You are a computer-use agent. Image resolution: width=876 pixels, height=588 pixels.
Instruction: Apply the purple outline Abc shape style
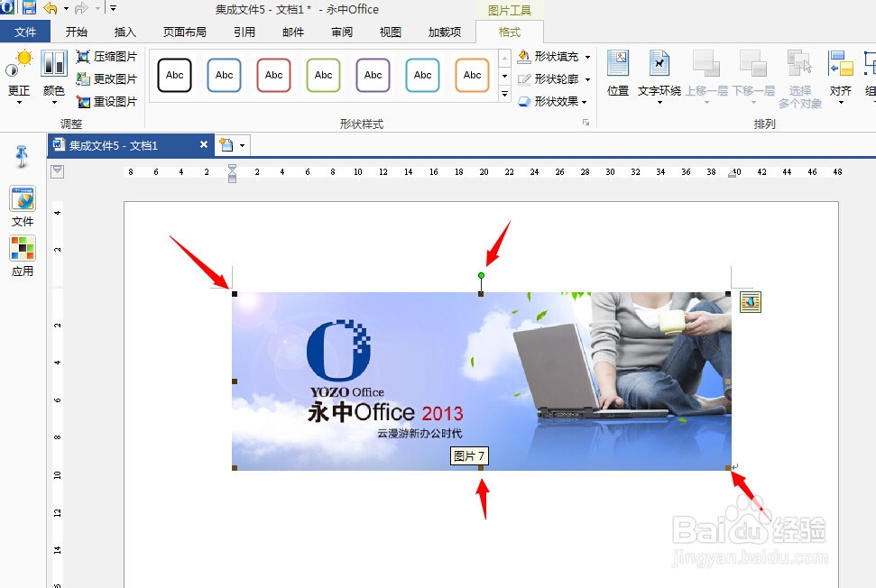point(373,75)
